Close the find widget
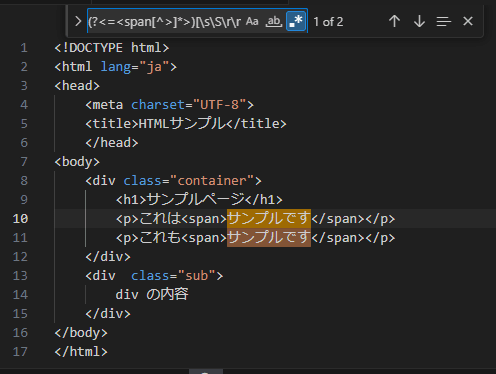Image resolution: width=496 pixels, height=374 pixels. pyautogui.click(x=468, y=21)
